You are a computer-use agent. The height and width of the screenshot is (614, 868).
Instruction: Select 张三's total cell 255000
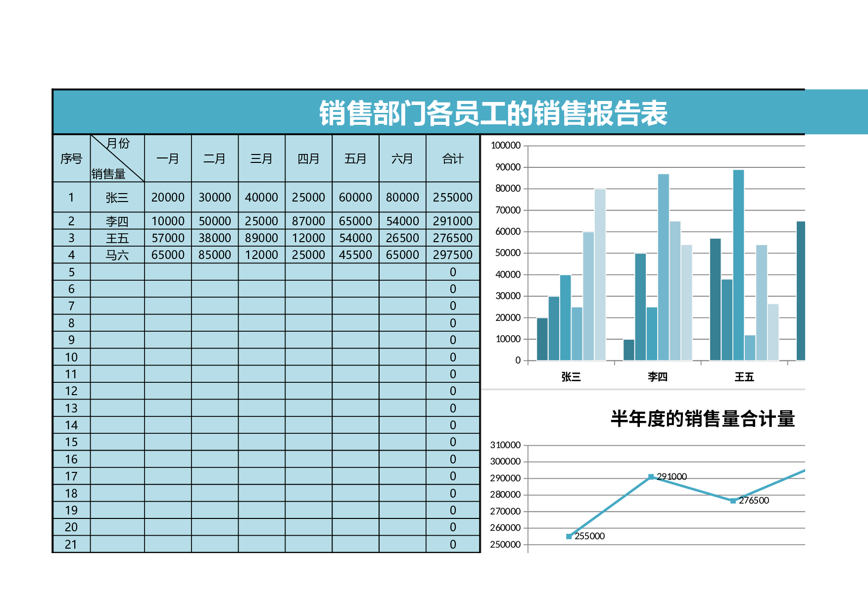(453, 198)
